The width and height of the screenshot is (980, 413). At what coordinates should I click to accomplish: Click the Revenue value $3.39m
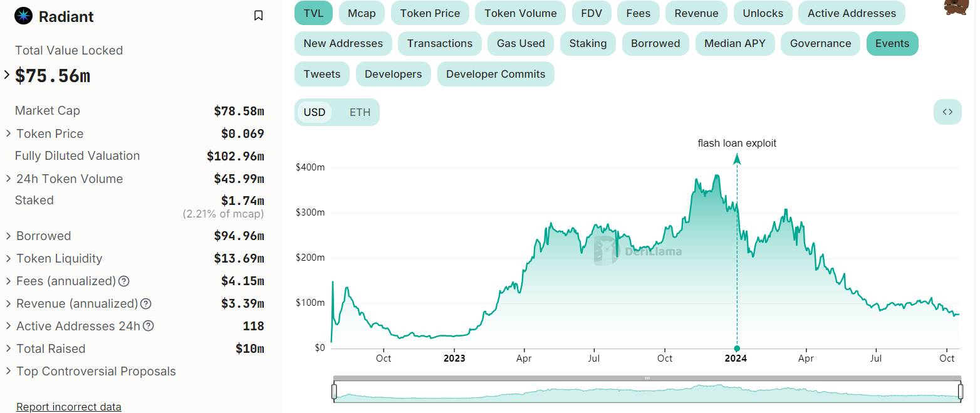click(x=242, y=304)
